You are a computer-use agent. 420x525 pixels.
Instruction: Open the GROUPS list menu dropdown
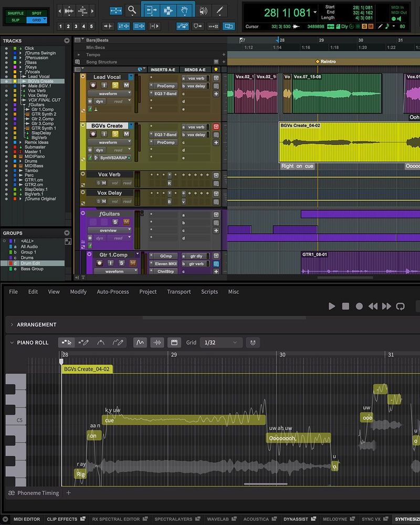pos(67,233)
